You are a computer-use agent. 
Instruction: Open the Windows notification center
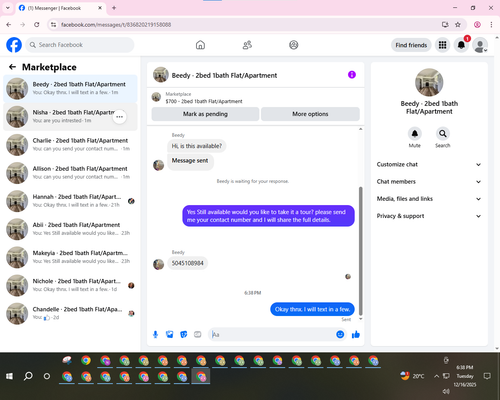[487, 376]
